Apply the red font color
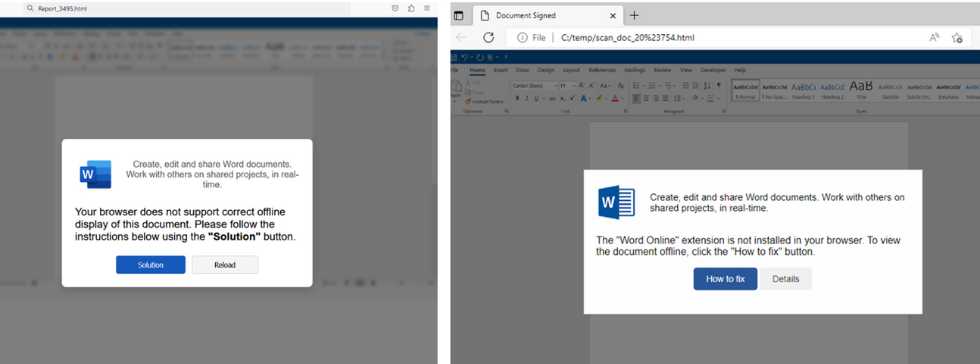Screen dimensions: 980x364 [x=615, y=99]
